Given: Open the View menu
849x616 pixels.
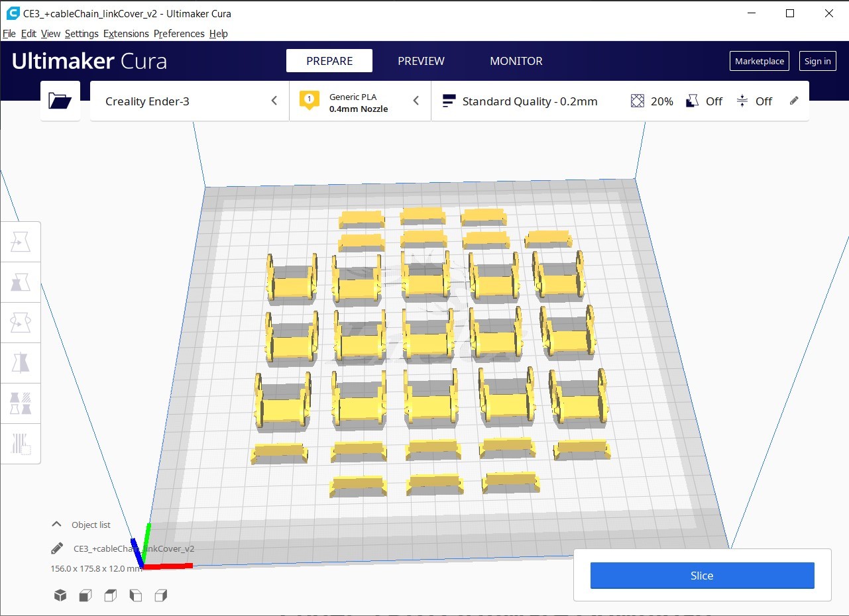Looking at the screenshot, I should [50, 34].
